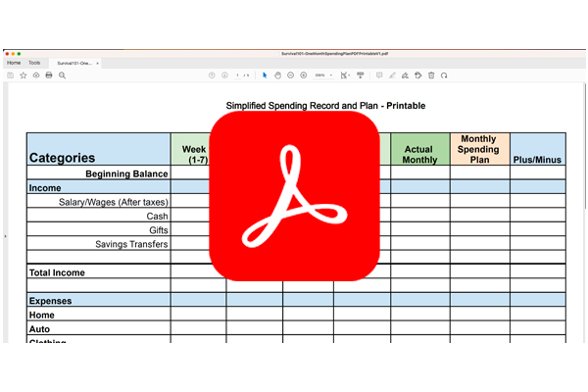Viewport: 588px width, 392px height.
Task: Close the Survival101 document tab
Action: pos(97,63)
